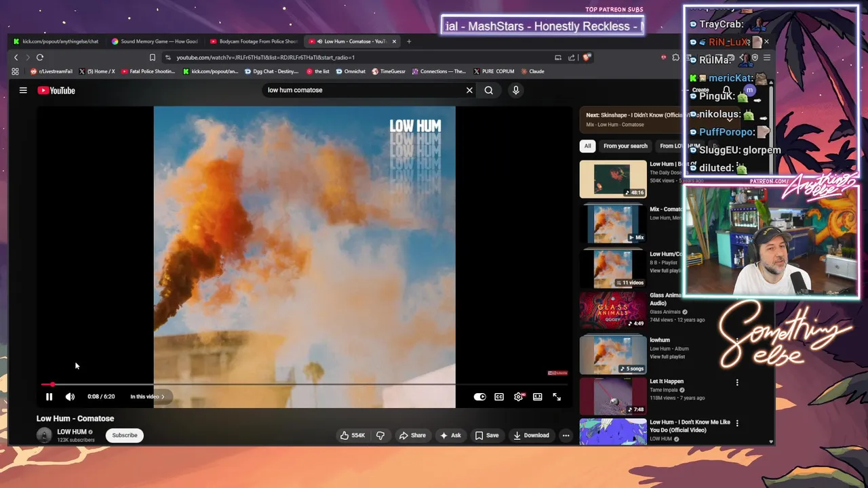Open the 48:16 Low Hum thumbnail
The height and width of the screenshot is (488, 868).
pyautogui.click(x=613, y=179)
